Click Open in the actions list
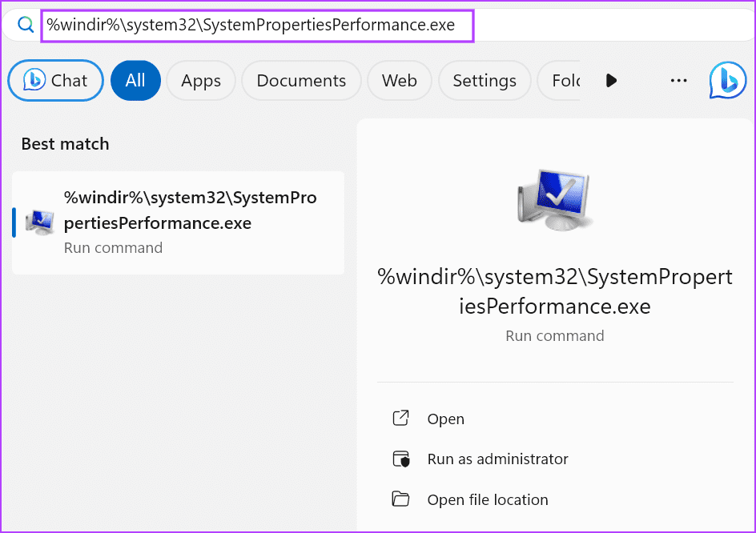756x533 pixels. click(x=446, y=419)
